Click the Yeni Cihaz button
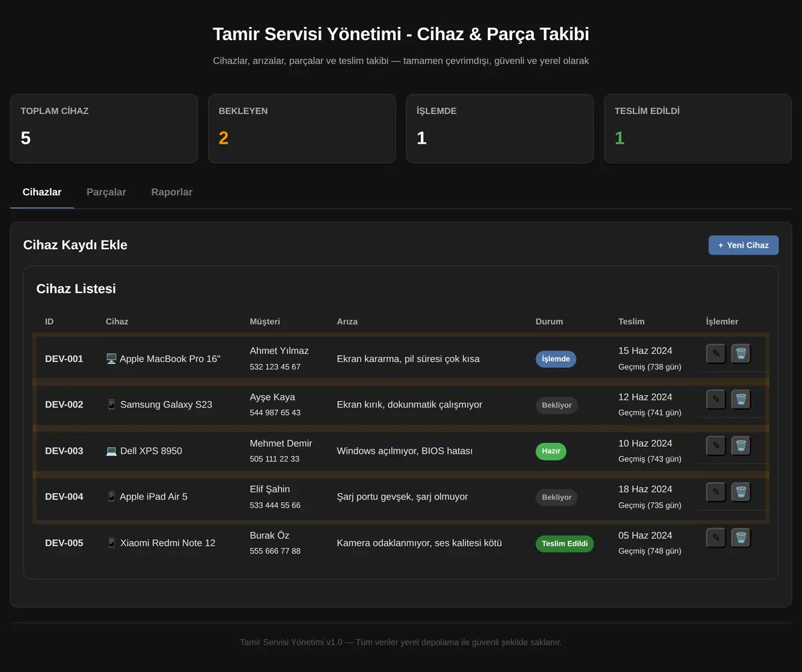Screen dimensions: 802x672 click(x=743, y=245)
